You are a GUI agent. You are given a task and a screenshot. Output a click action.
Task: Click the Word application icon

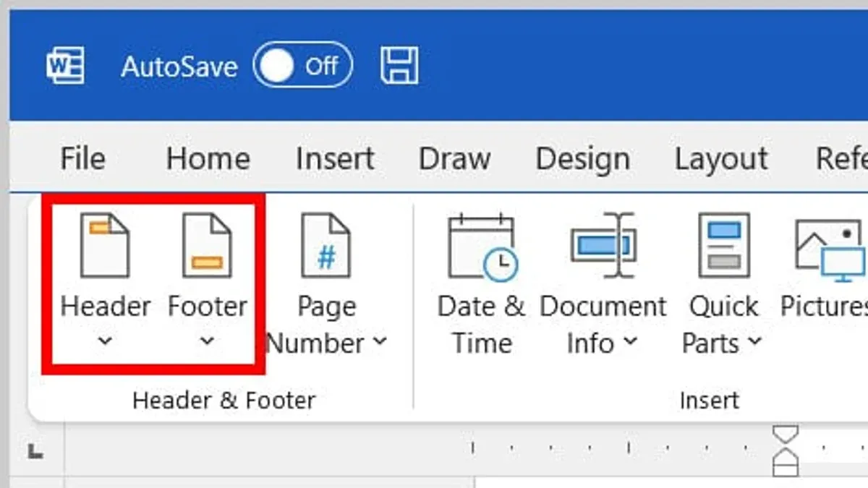(65, 66)
